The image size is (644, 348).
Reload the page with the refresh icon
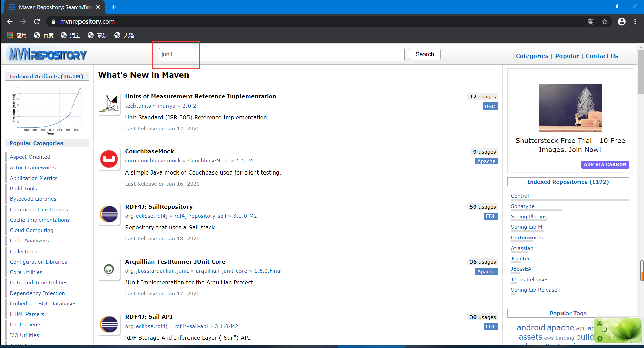pyautogui.click(x=37, y=21)
